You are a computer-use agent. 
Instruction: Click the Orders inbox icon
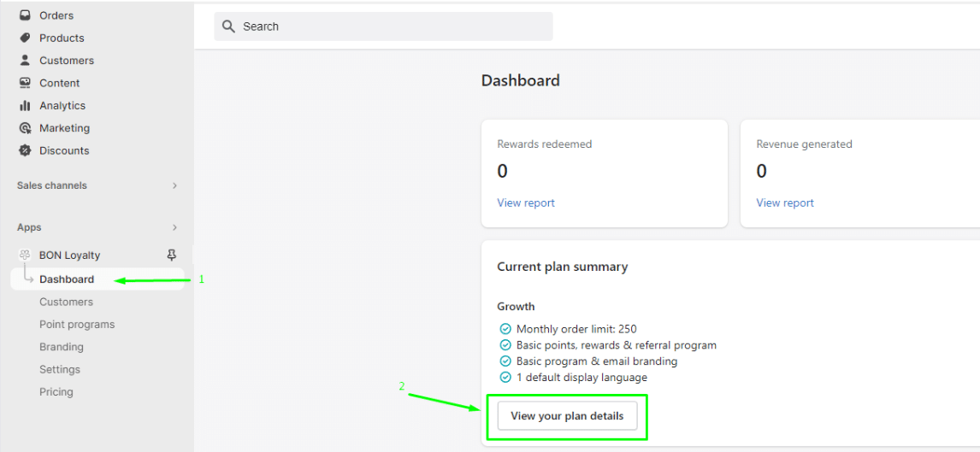point(25,15)
